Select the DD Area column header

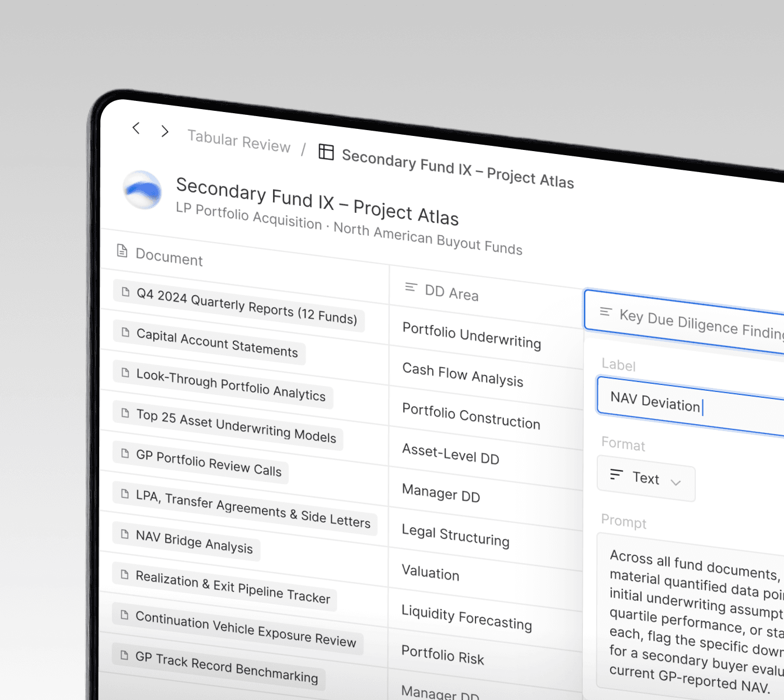coord(452,292)
